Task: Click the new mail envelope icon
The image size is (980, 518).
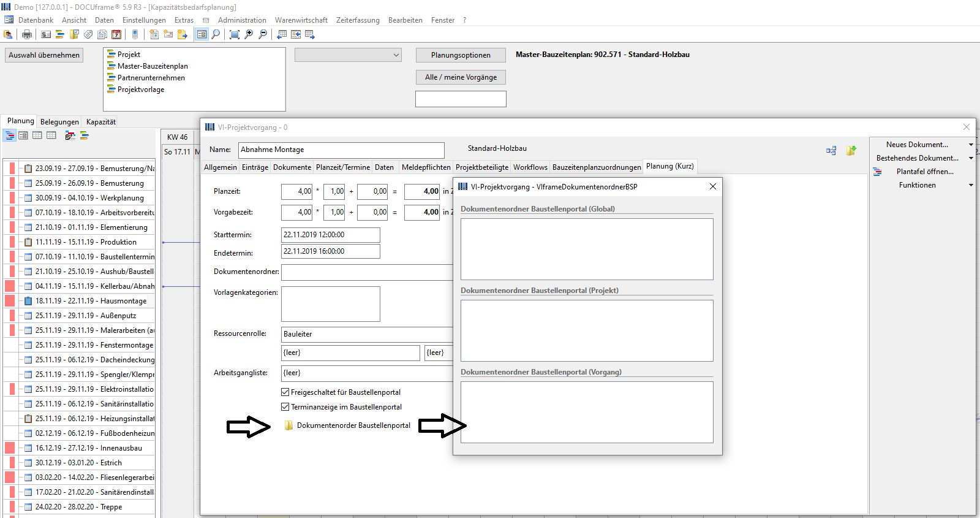Action: pos(168,34)
